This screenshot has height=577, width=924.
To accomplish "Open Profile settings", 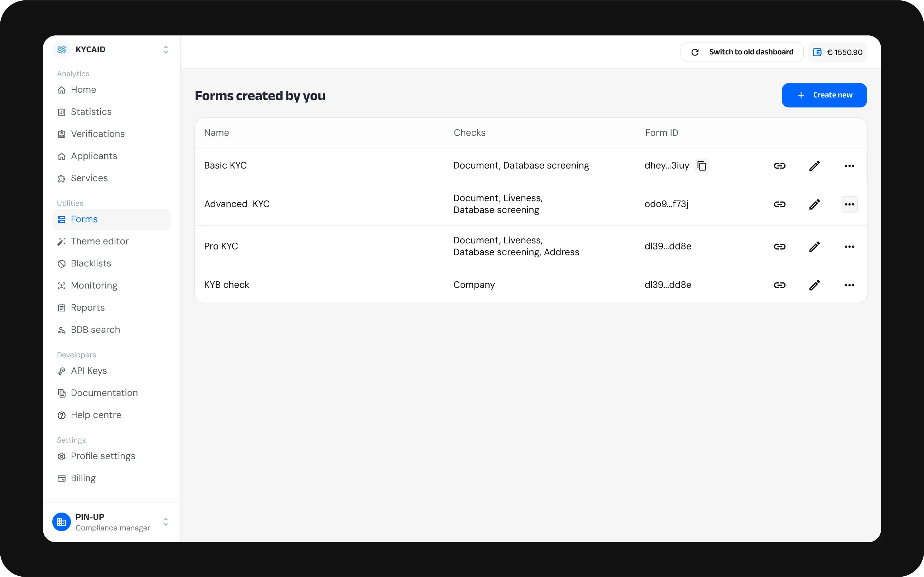I will coord(103,456).
